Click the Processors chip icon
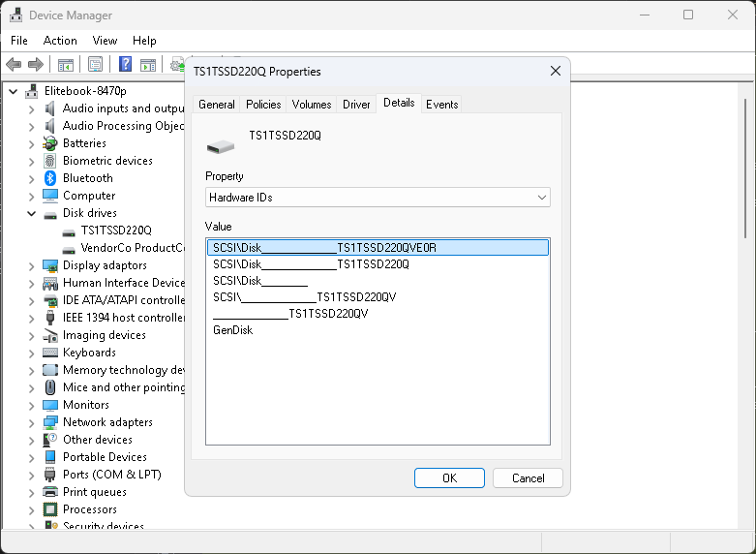756x554 pixels. (x=50, y=509)
